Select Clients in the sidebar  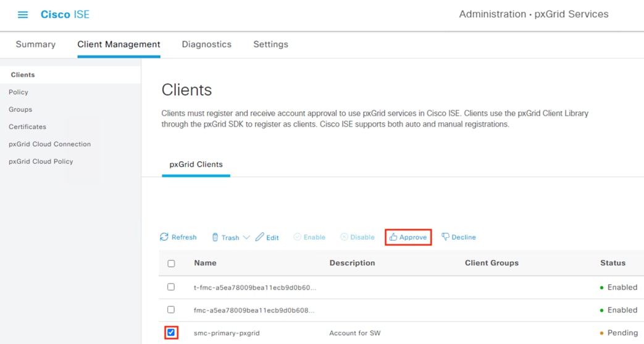pos(23,75)
